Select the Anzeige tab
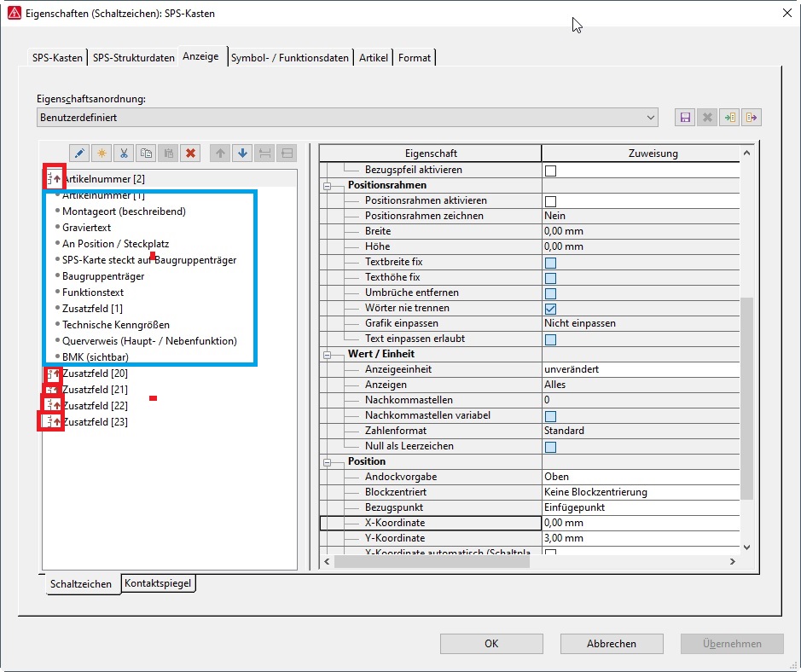This screenshot has height=672, width=801. click(x=200, y=56)
